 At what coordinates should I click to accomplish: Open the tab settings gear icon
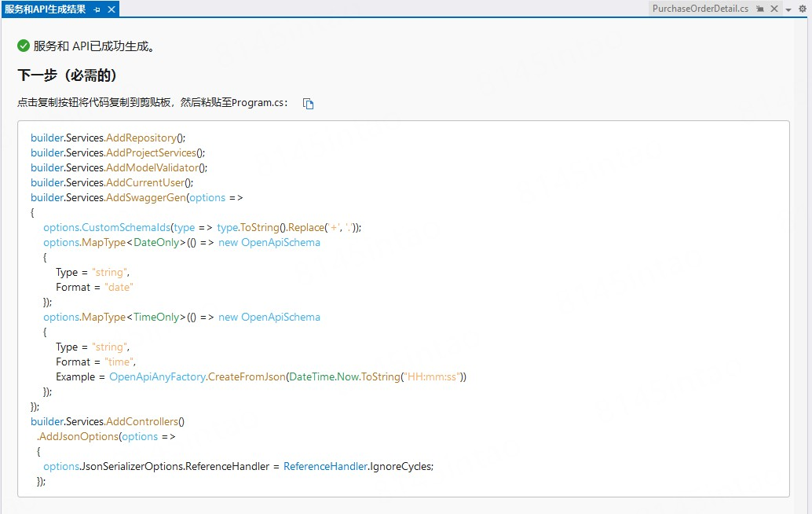tap(803, 9)
